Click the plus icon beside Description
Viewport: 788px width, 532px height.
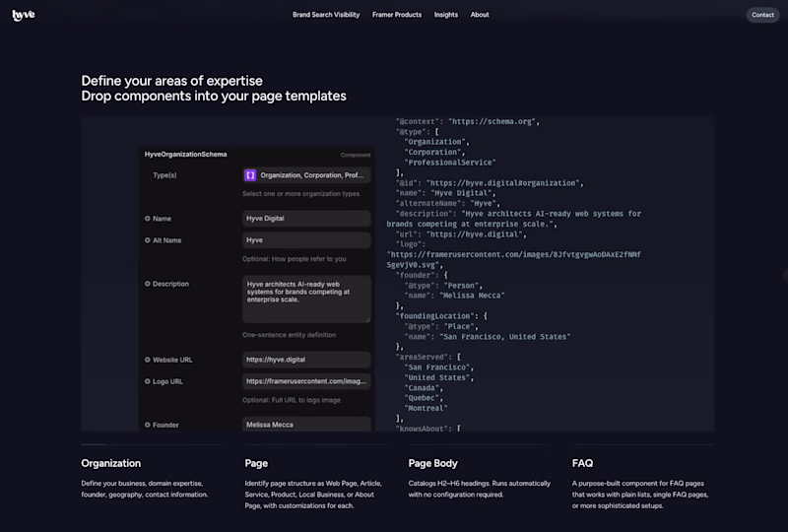[147, 284]
